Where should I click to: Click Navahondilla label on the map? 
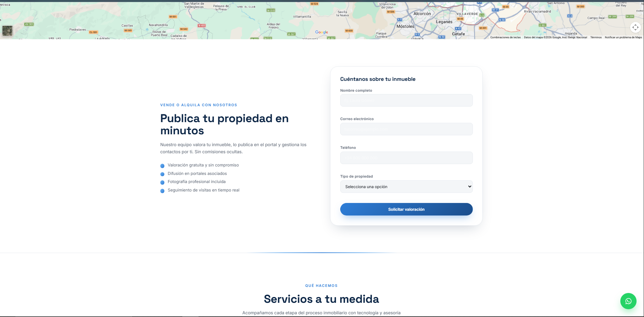[158, 25]
